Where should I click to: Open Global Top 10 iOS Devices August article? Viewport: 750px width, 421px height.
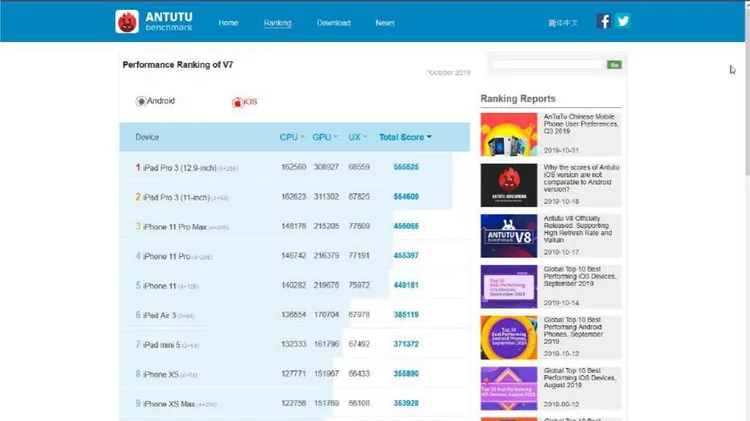[x=580, y=378]
